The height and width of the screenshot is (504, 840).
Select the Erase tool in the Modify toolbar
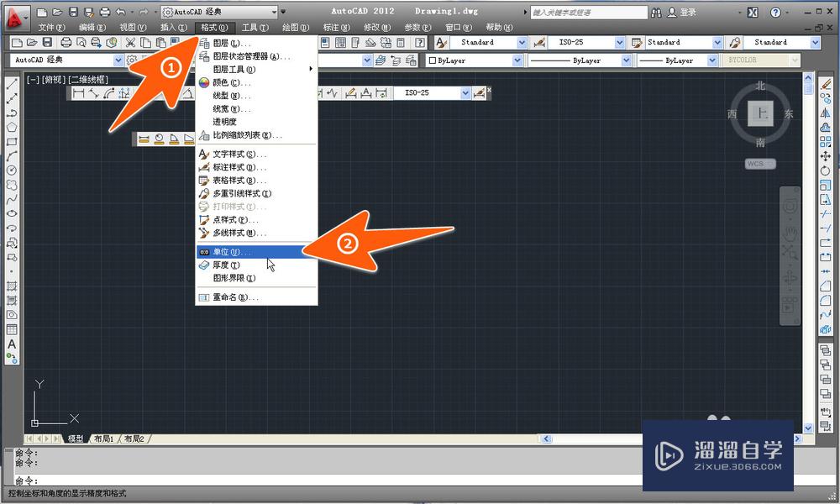tap(825, 84)
